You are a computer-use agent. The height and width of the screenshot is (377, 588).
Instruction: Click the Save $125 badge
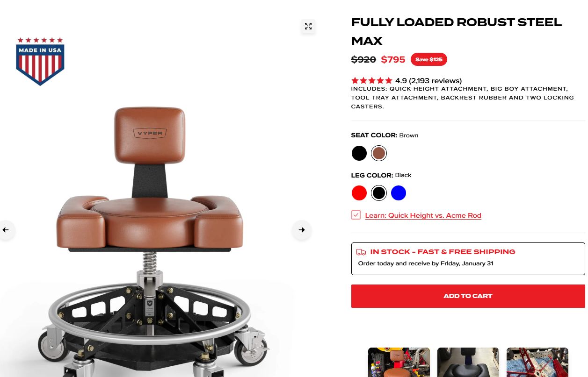(429, 59)
